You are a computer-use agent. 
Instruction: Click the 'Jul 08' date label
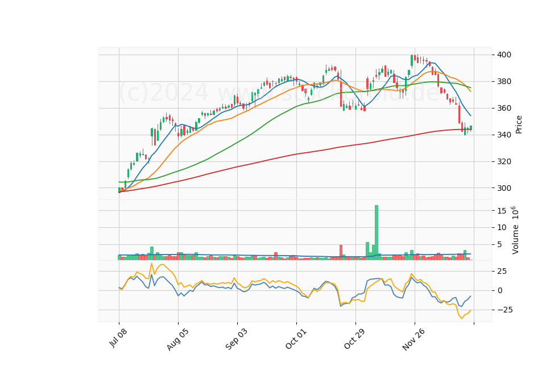point(118,337)
